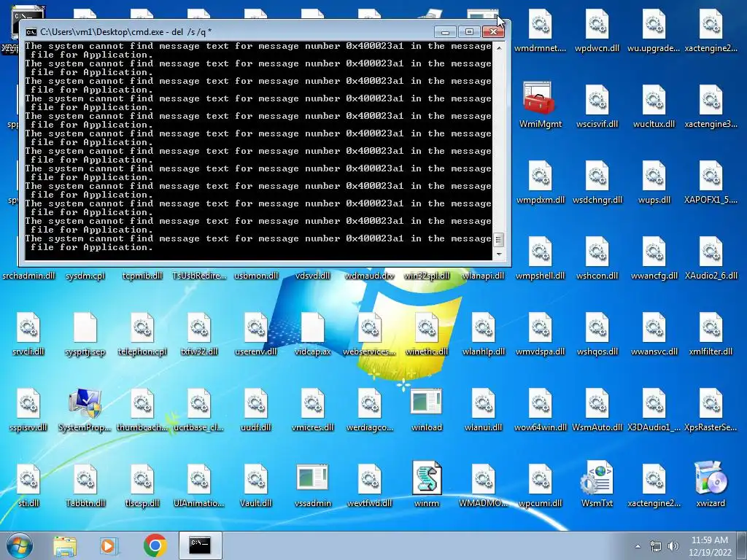The image size is (747, 560).
Task: Select the wpcumi.dll desktop icon
Action: pos(541,478)
